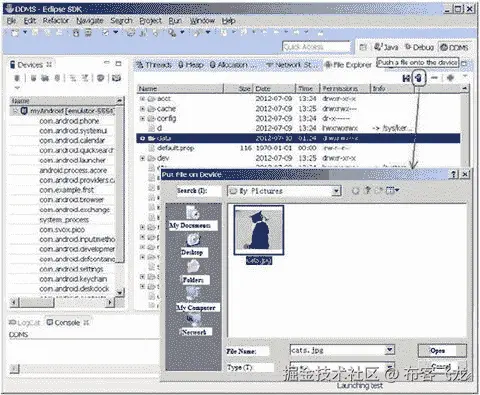The height and width of the screenshot is (395, 480).
Task: Click the Delete selection minus icon in File Explorer
Action: [434, 78]
